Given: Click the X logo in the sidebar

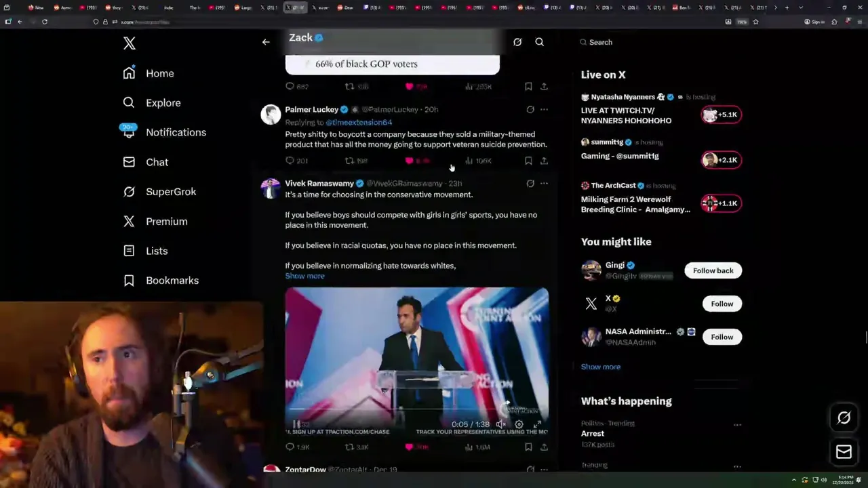Looking at the screenshot, I should click(x=130, y=44).
